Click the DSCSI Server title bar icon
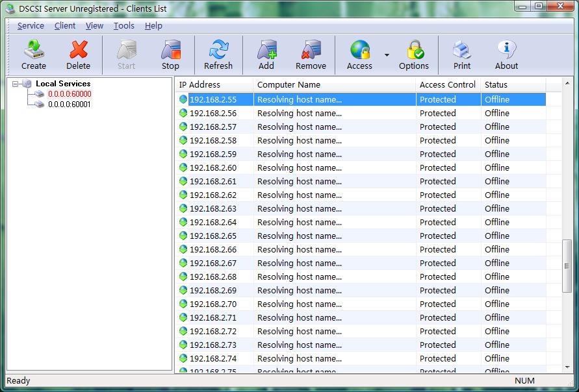 (x=10, y=8)
